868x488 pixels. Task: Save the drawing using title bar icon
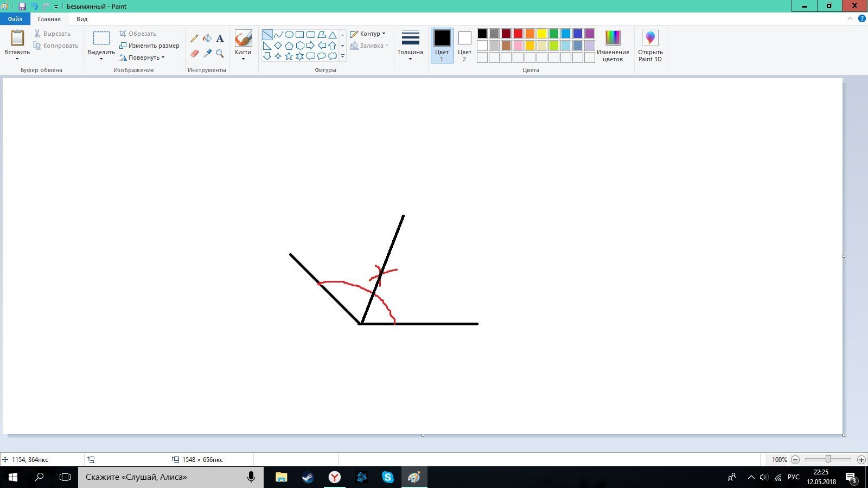pos(22,7)
